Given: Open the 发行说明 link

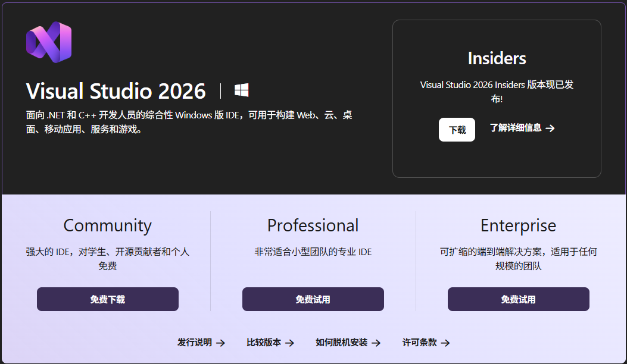Looking at the screenshot, I should click(196, 343).
